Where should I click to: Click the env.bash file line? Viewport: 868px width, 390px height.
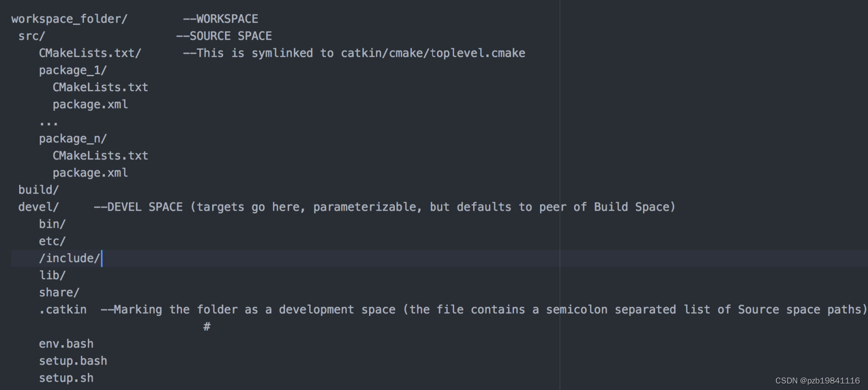[66, 344]
